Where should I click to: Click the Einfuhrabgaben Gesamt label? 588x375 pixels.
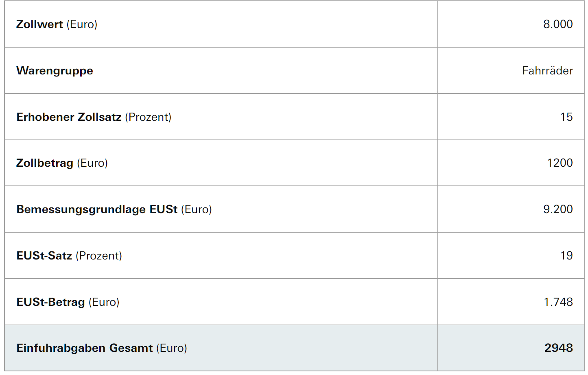(x=85, y=348)
